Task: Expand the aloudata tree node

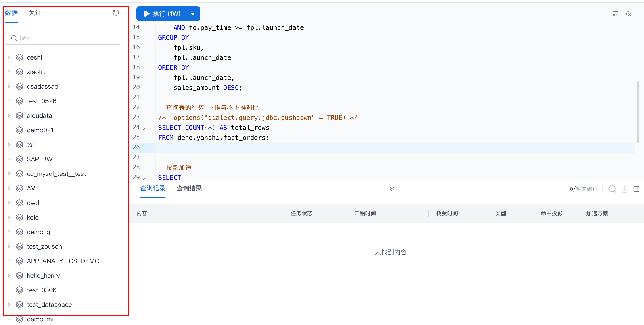Action: click(x=9, y=115)
